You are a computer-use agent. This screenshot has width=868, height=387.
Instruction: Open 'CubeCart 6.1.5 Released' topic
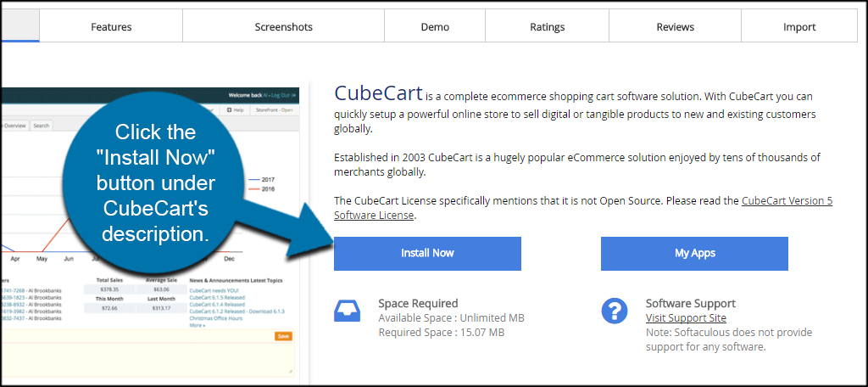[217, 297]
